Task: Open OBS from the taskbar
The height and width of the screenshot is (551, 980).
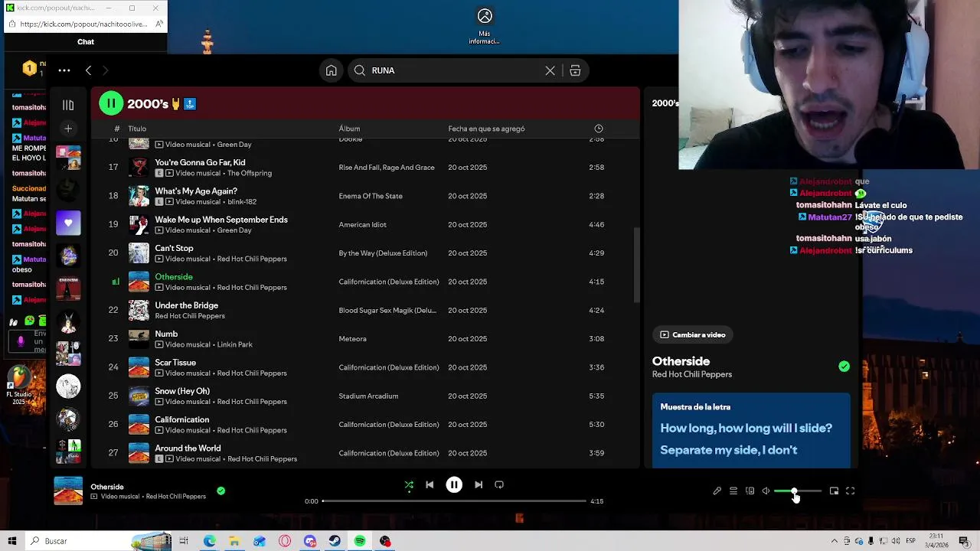Action: 385,541
